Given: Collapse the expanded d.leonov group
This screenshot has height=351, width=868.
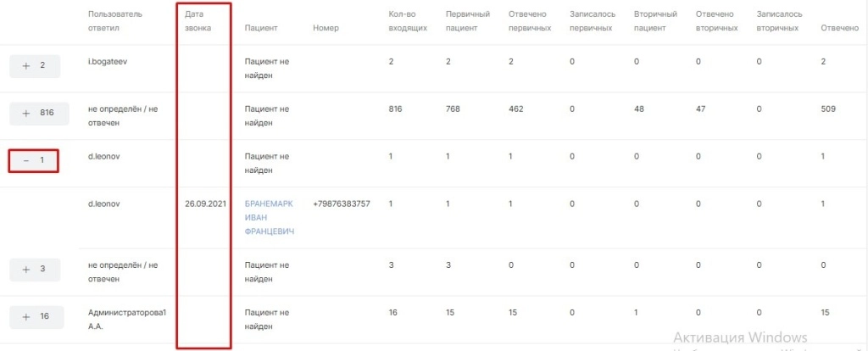Looking at the screenshot, I should [34, 160].
